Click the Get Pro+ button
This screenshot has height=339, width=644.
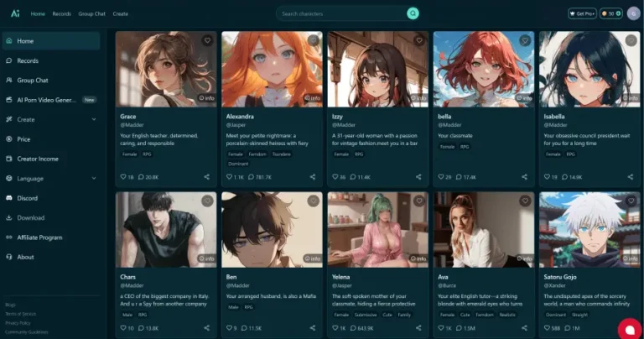click(x=583, y=13)
